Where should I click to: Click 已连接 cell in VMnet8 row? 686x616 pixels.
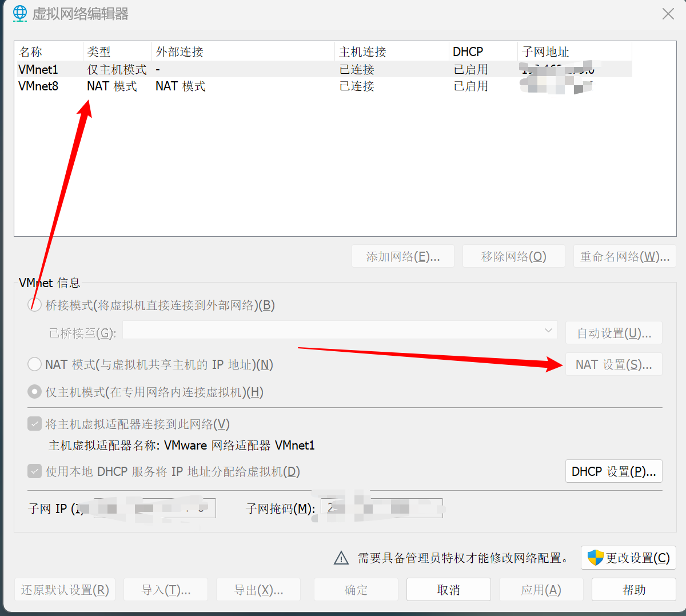click(x=357, y=86)
